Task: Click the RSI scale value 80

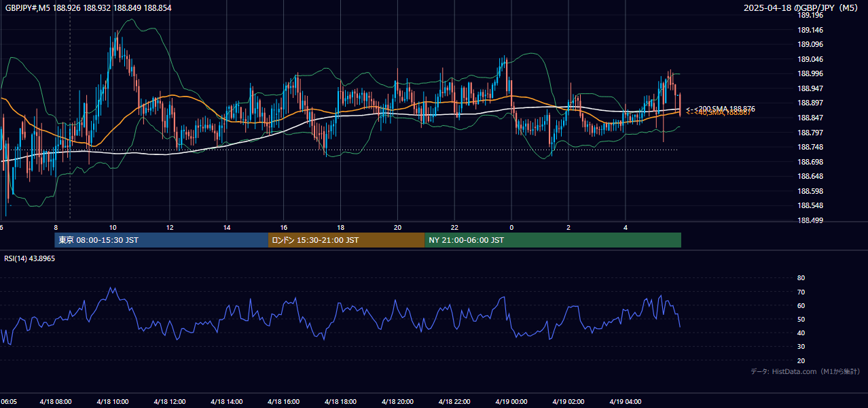Action: [x=801, y=278]
